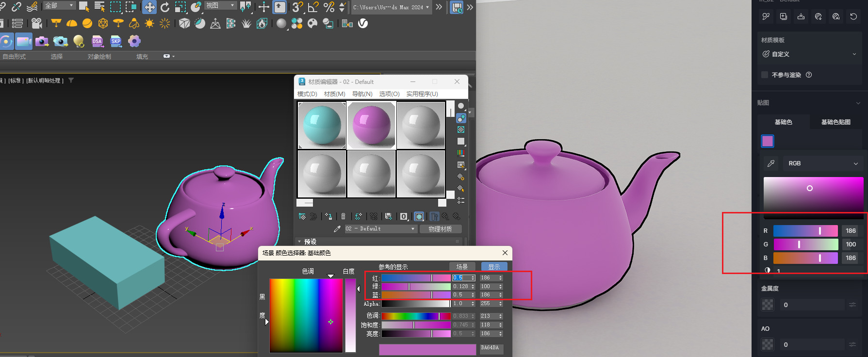Click the reset arrow icon in material panel
This screenshot has height=357, width=868.
pos(853,16)
